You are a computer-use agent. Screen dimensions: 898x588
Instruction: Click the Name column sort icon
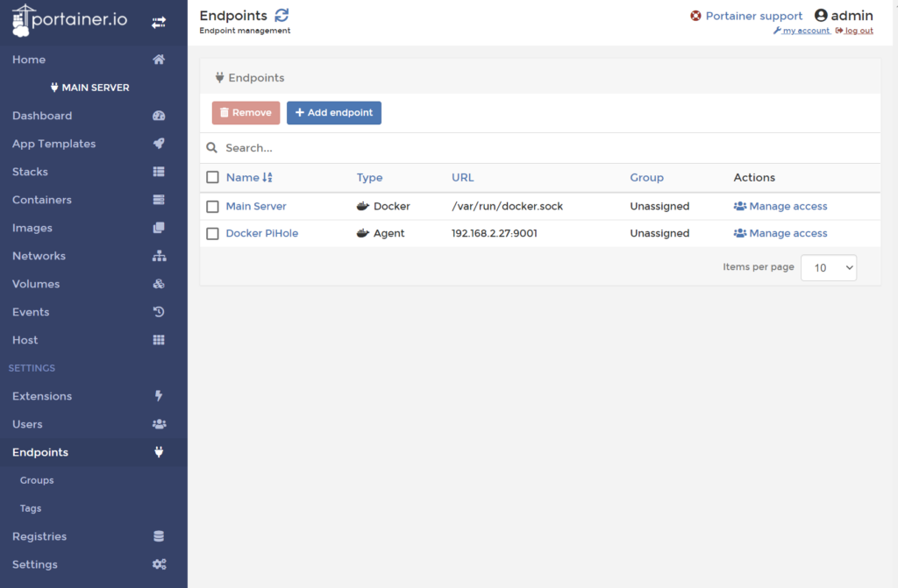(267, 178)
